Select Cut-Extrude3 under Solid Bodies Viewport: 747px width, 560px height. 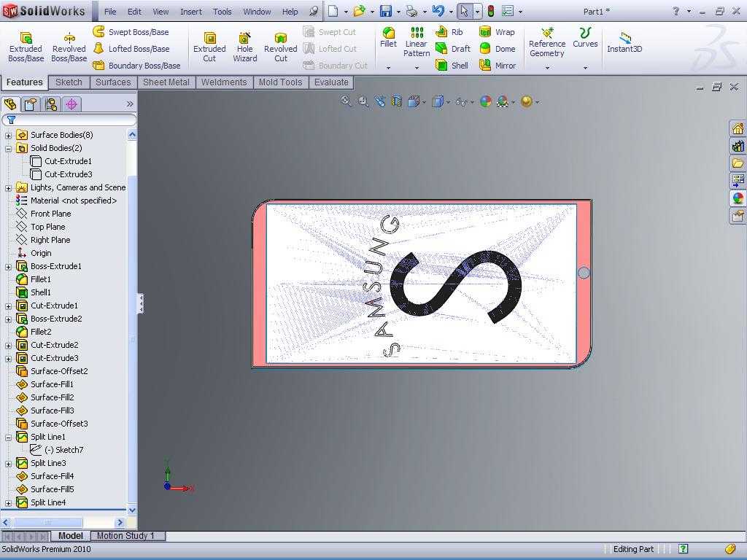68,174
